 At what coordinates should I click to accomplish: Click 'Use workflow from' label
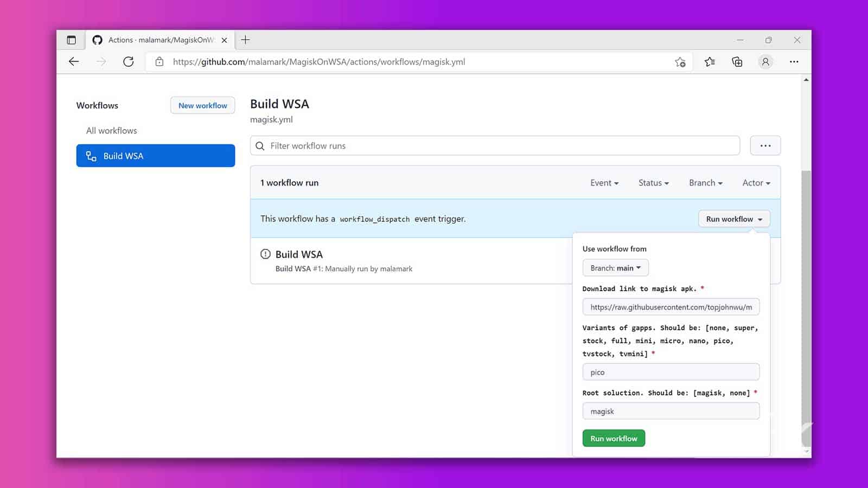(x=615, y=249)
